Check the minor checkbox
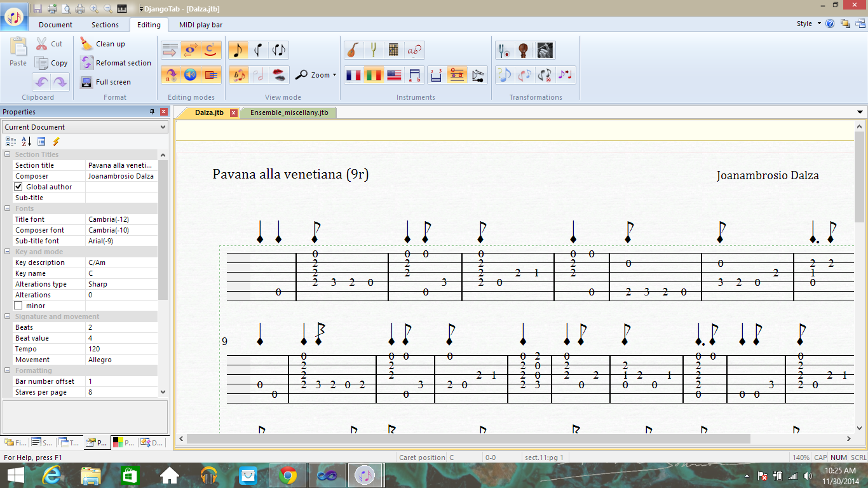Image resolution: width=868 pixels, height=488 pixels. click(x=18, y=306)
